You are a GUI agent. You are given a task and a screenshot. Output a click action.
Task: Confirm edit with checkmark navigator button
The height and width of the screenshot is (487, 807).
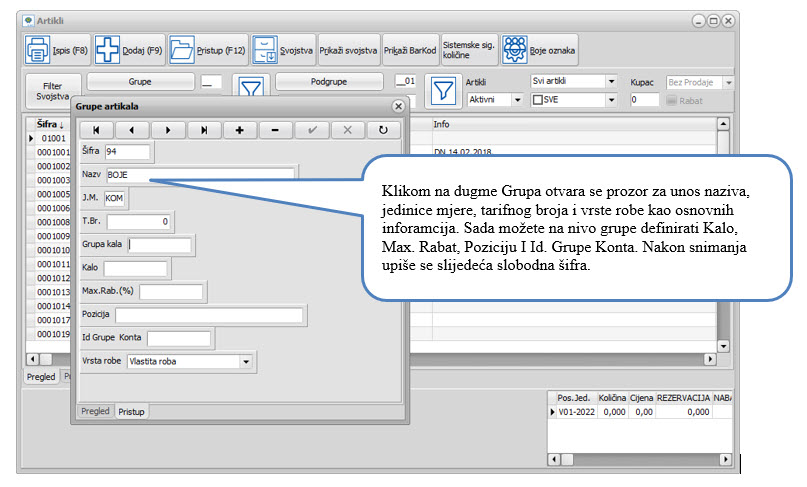pyautogui.click(x=312, y=130)
